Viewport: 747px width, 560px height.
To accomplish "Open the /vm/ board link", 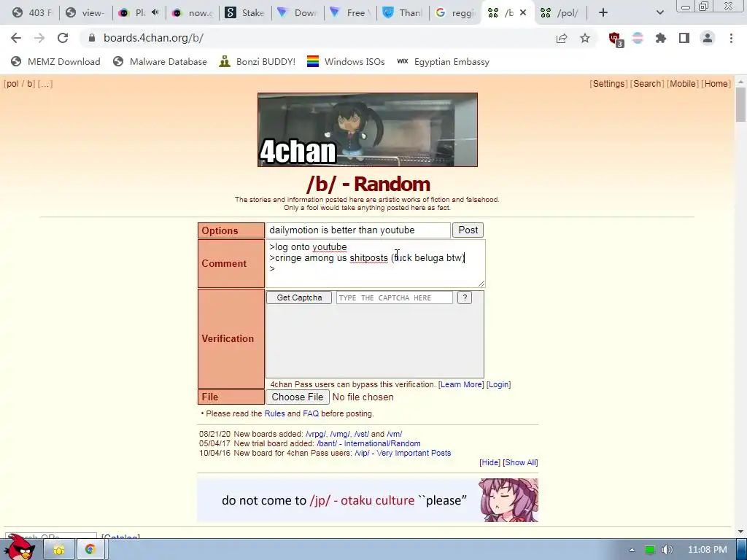I will tap(395, 434).
